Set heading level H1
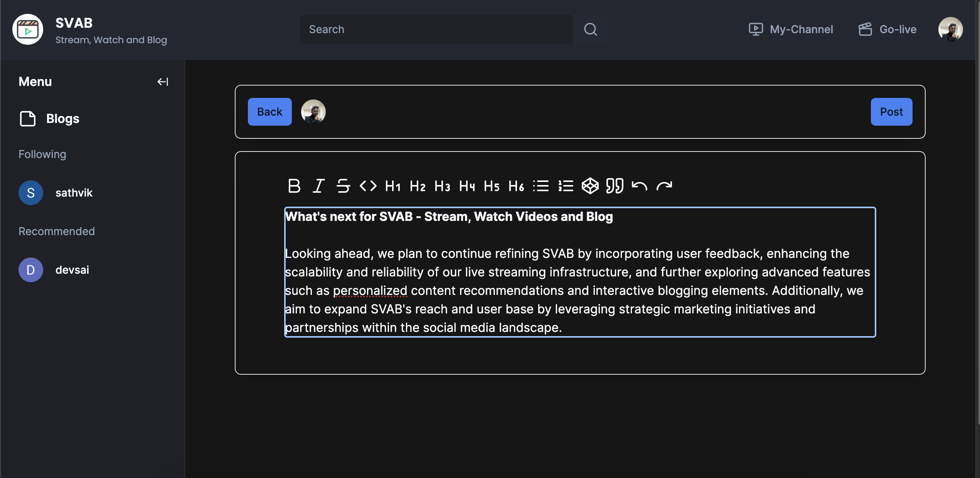Viewport: 980px width, 478px height. coord(392,186)
